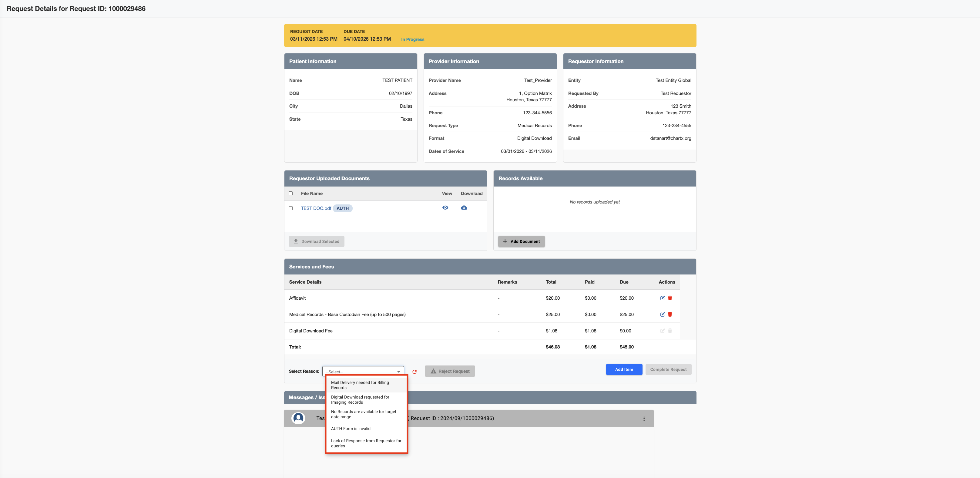Edit the Affidavit service row
Image resolution: width=980 pixels, height=478 pixels.
[662, 298]
